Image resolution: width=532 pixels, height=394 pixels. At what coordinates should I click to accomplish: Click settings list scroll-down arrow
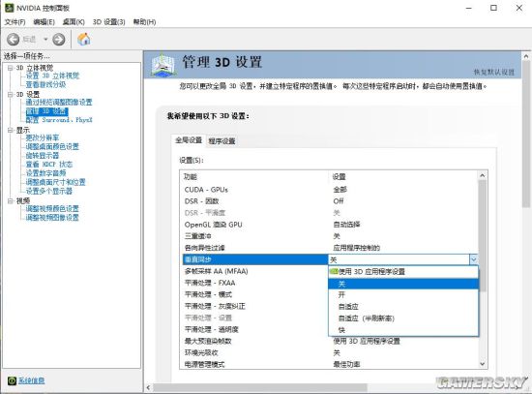click(482, 364)
